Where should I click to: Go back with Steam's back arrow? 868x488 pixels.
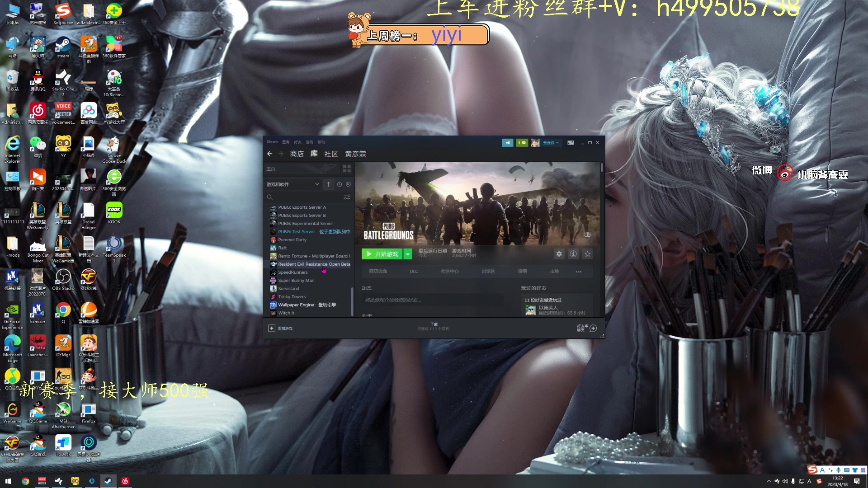coord(270,154)
